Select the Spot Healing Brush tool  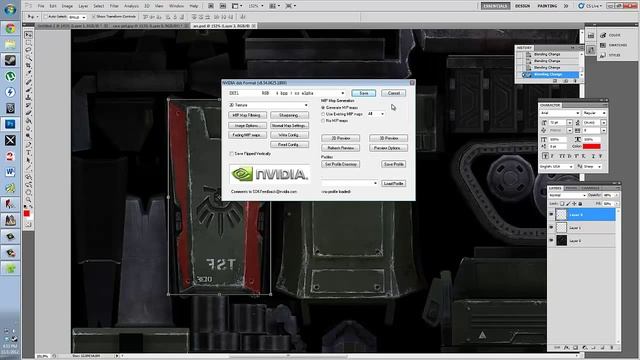(29, 82)
